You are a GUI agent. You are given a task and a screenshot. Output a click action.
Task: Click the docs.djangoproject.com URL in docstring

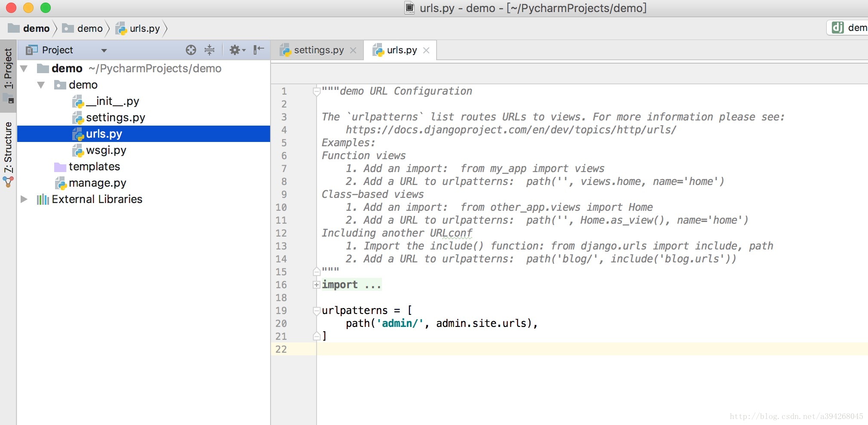tap(511, 130)
